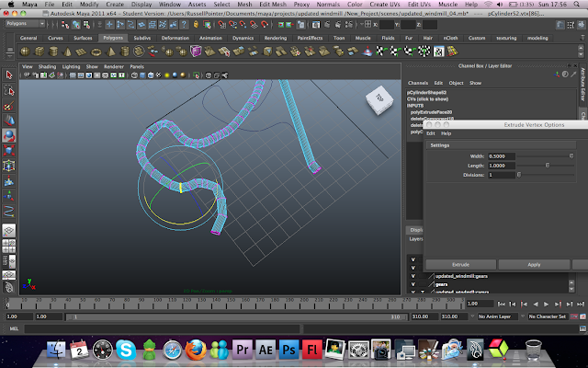Click polyExtrudeFace20 in the Channel Box inputs

(431, 112)
